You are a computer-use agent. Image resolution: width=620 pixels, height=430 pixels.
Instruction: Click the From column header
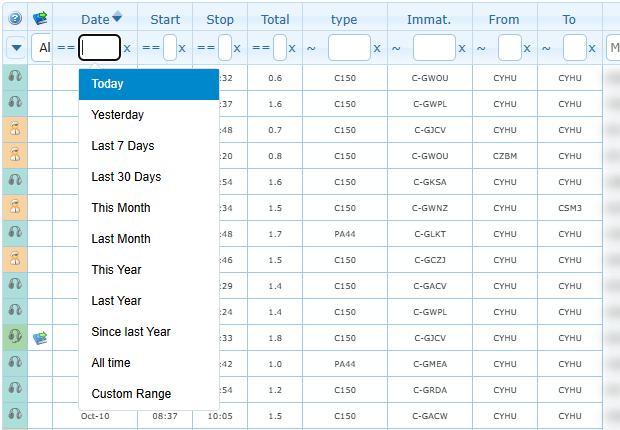[x=504, y=19]
